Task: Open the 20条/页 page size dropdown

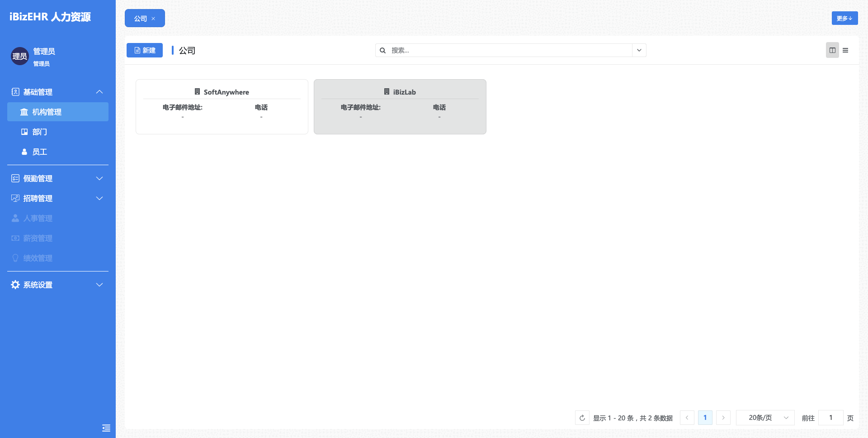Action: pos(765,418)
